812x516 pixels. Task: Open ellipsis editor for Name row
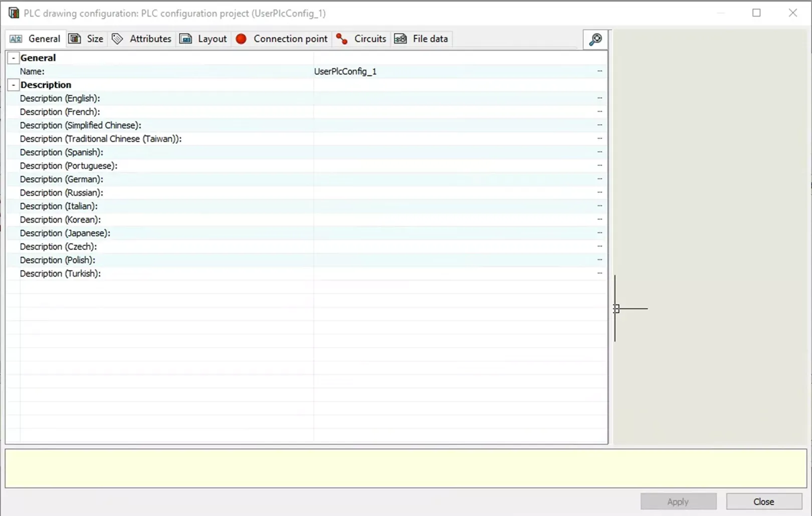(x=599, y=72)
